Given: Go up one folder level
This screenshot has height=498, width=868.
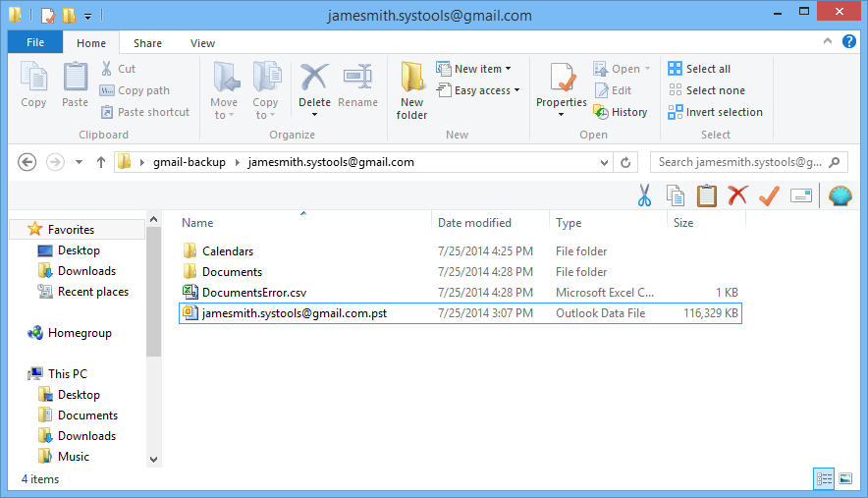Looking at the screenshot, I should tap(101, 162).
